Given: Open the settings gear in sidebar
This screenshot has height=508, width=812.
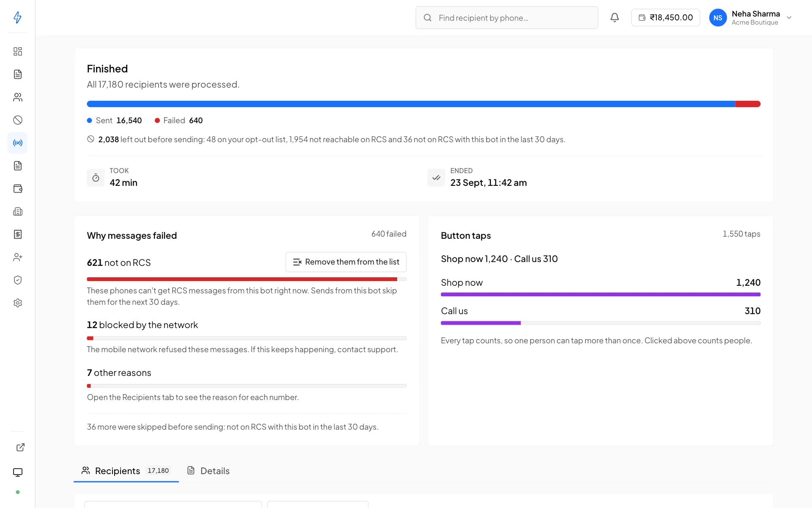Looking at the screenshot, I should (x=17, y=303).
